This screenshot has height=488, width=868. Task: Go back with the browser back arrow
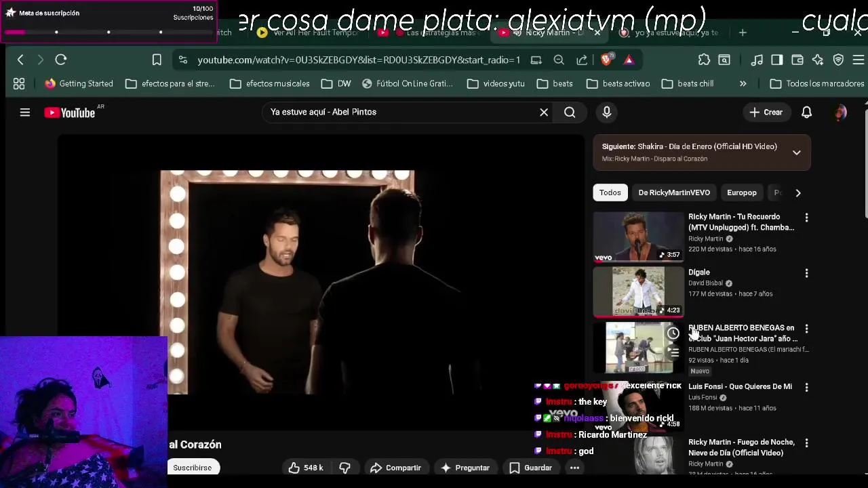coord(20,60)
